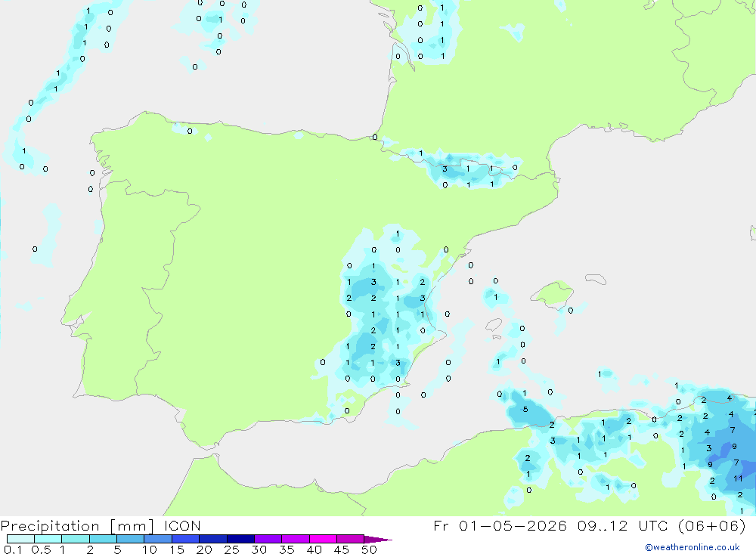This screenshot has height=554, width=756.
Task: Click the purple arrow tip above 50
Action: tap(378, 540)
